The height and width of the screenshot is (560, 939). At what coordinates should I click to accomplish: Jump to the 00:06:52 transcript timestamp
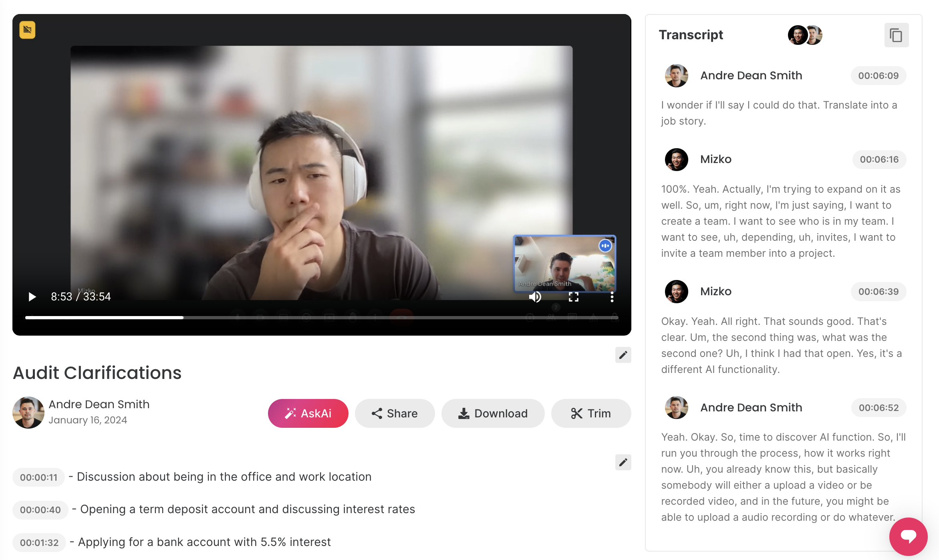point(879,408)
